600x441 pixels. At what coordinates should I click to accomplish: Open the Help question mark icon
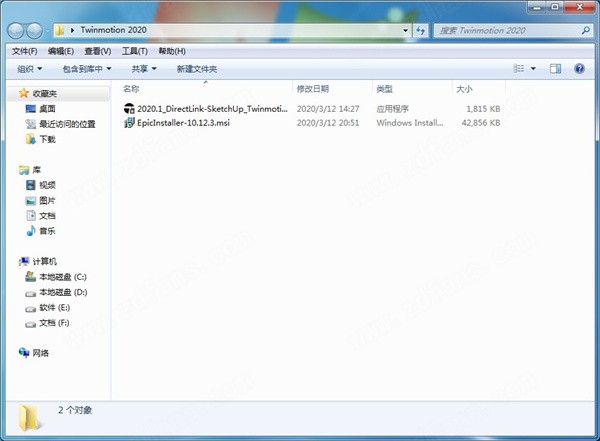click(x=579, y=69)
